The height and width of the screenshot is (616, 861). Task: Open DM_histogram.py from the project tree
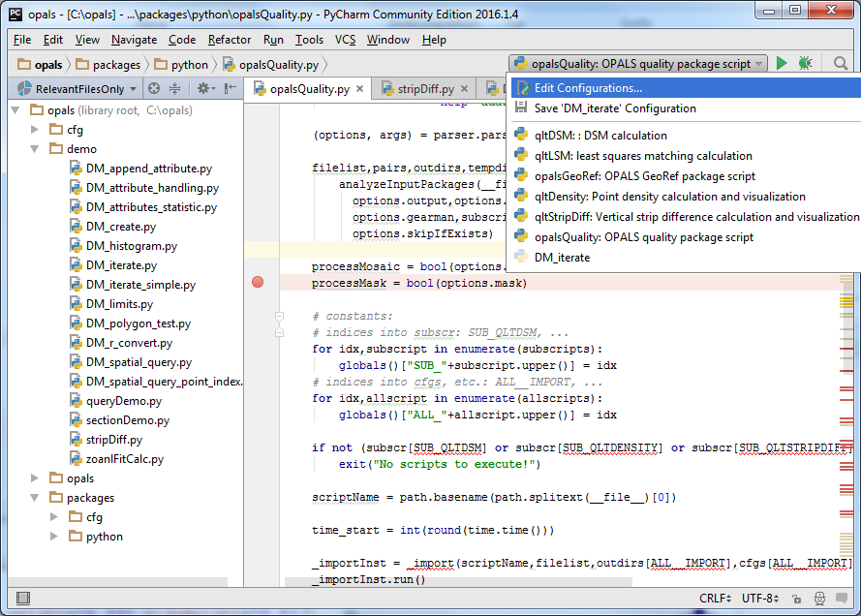[x=132, y=245]
